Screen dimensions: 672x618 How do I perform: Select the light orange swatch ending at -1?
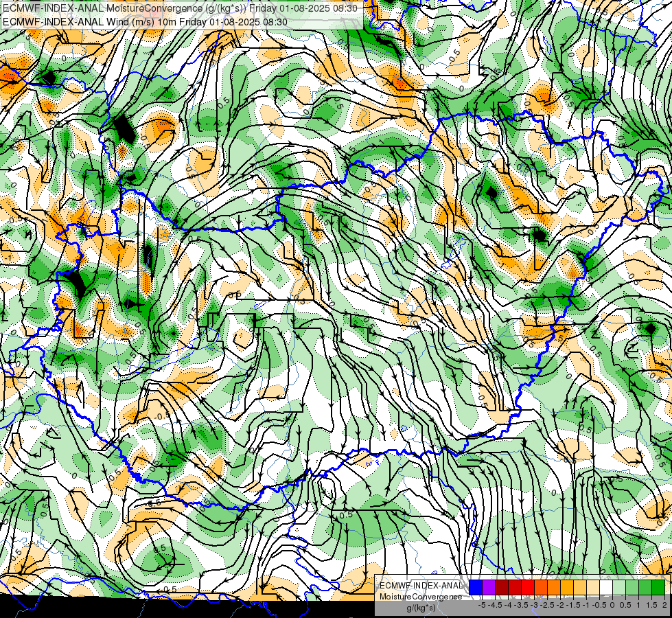click(x=580, y=588)
